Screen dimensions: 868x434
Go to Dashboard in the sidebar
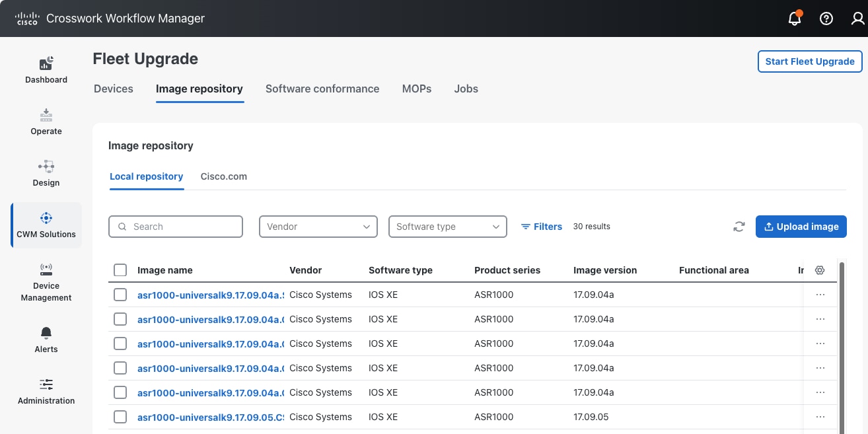coord(46,70)
